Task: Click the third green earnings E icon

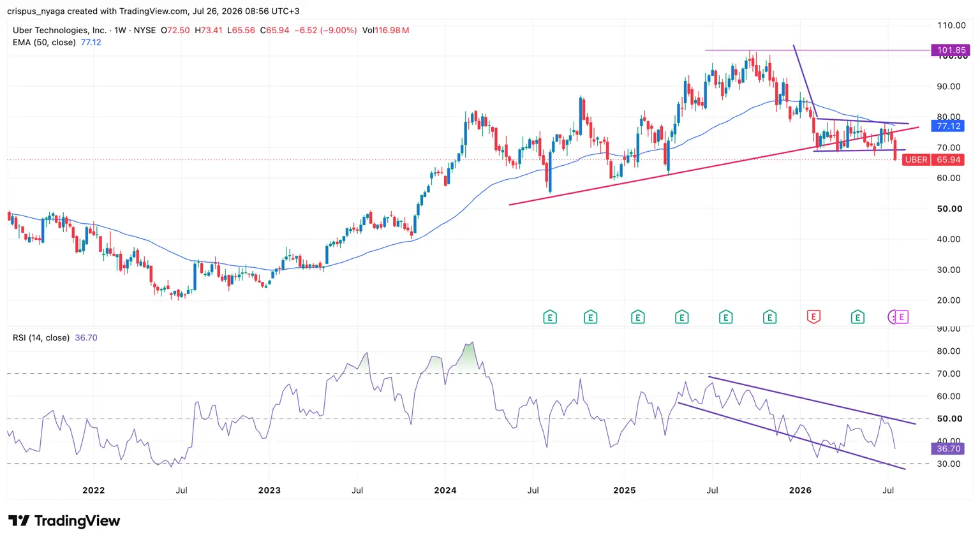Action: tap(637, 317)
